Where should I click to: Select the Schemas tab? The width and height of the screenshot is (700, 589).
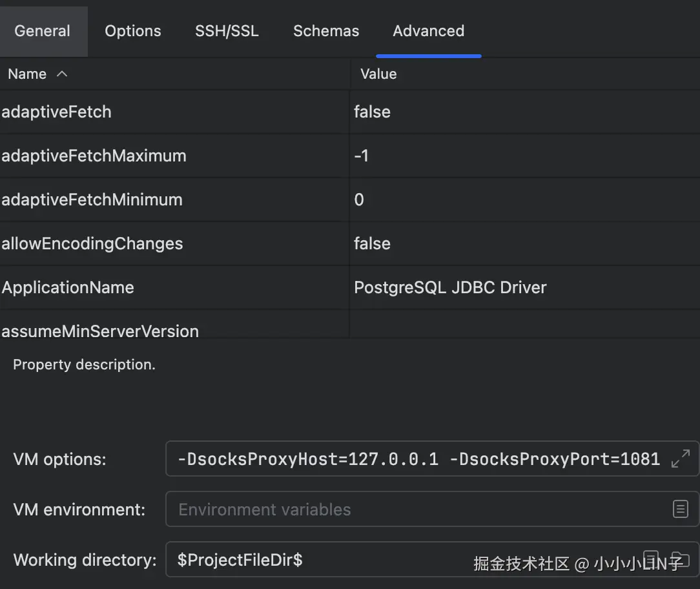(326, 31)
